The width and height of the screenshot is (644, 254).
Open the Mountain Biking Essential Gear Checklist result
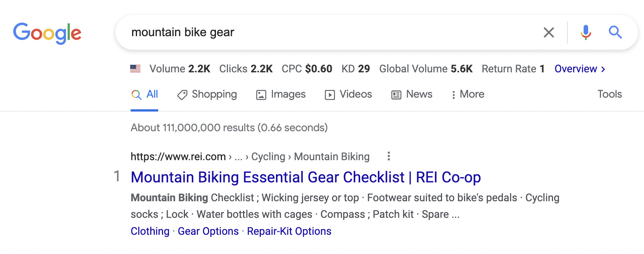[306, 177]
